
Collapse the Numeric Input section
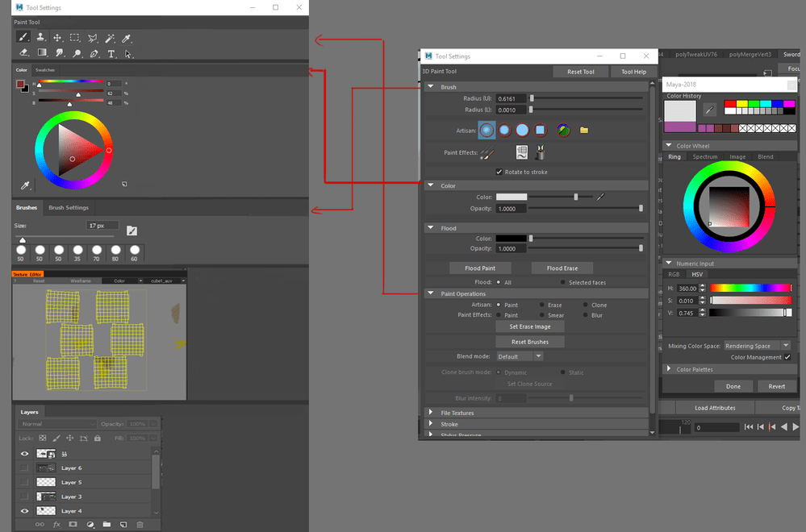point(669,264)
